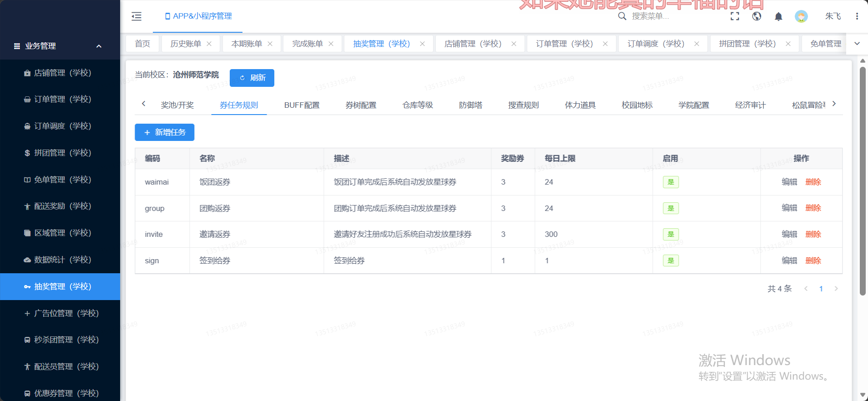Delete the invite task row
Screen dimensions: 868x401
(x=813, y=234)
